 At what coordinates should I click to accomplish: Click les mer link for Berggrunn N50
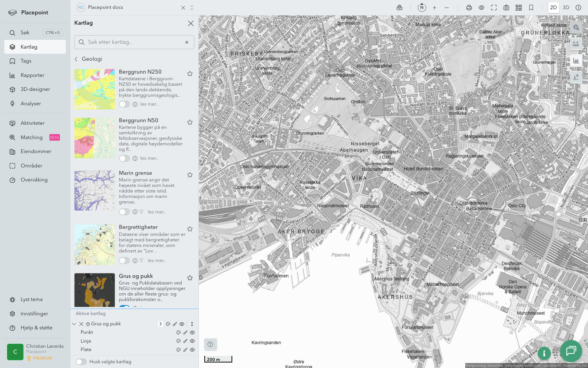149,158
